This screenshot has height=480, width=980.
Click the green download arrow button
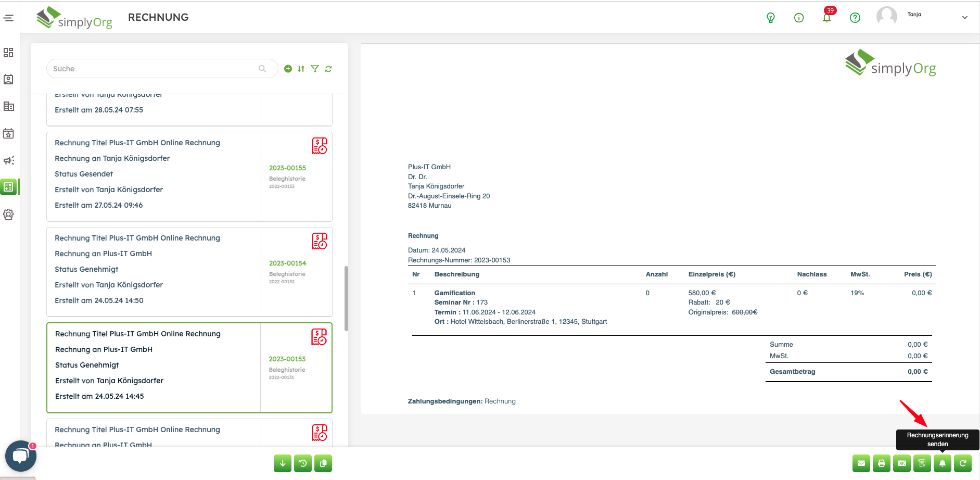click(283, 463)
